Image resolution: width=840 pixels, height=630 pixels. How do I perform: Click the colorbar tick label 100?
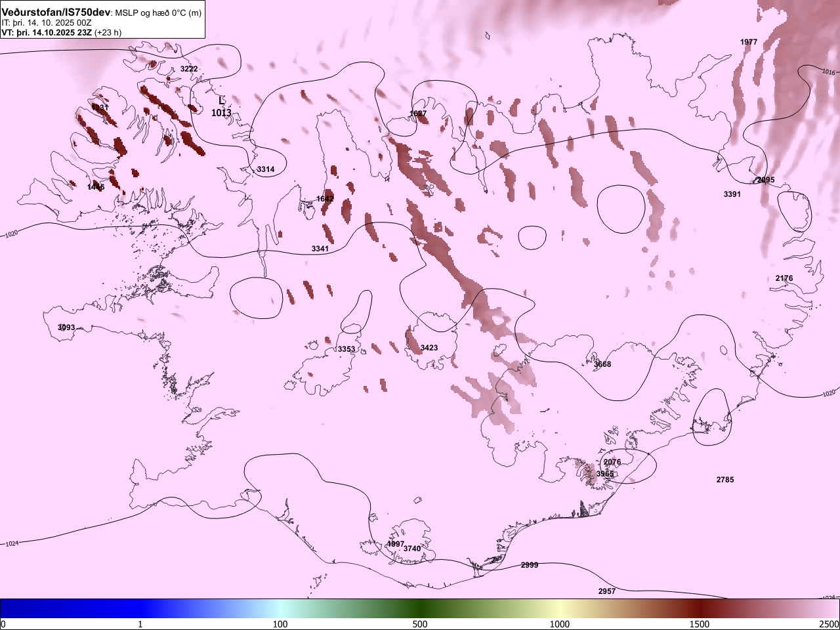(x=280, y=624)
